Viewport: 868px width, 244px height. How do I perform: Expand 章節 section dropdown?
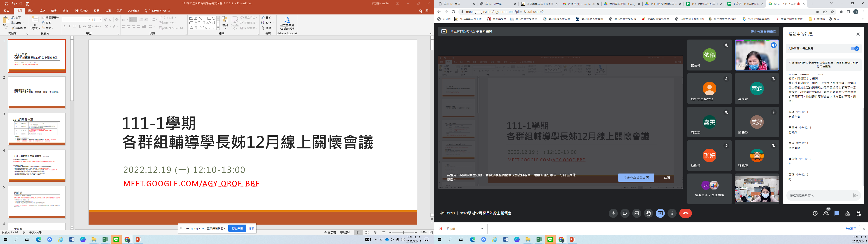coord(48,28)
